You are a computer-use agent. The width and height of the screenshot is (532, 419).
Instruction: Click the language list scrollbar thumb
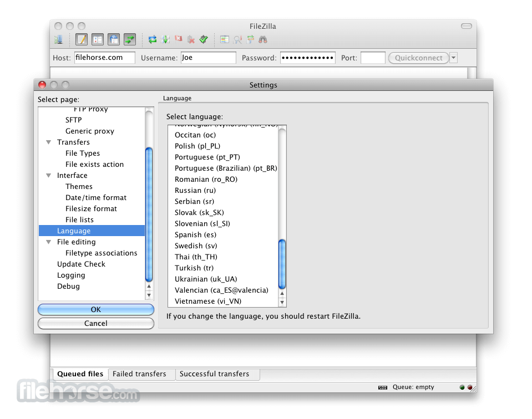click(x=282, y=264)
